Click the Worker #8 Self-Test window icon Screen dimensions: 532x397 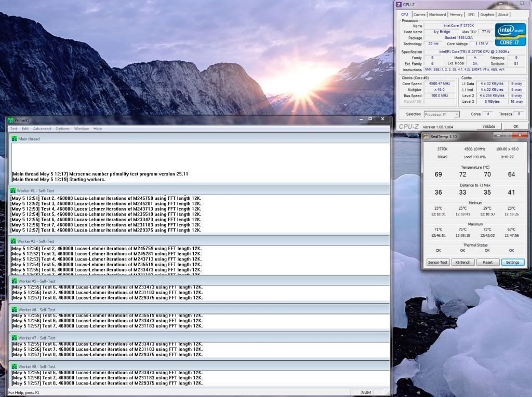point(14,366)
